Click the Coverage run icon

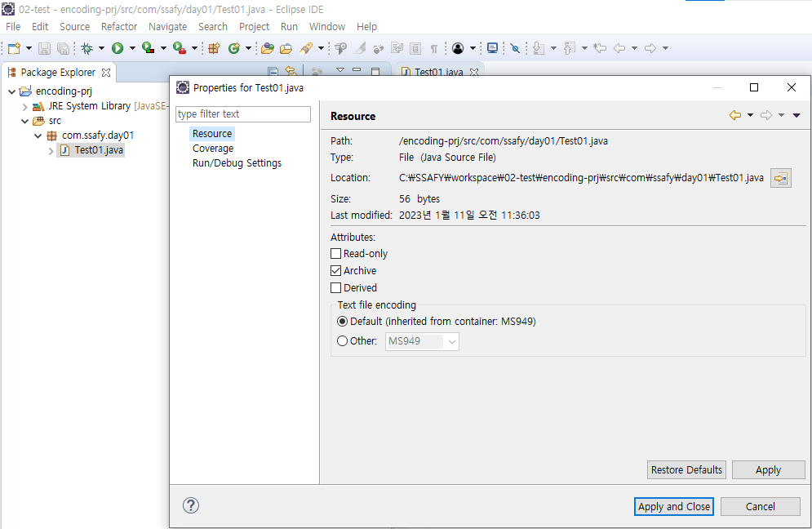click(148, 48)
